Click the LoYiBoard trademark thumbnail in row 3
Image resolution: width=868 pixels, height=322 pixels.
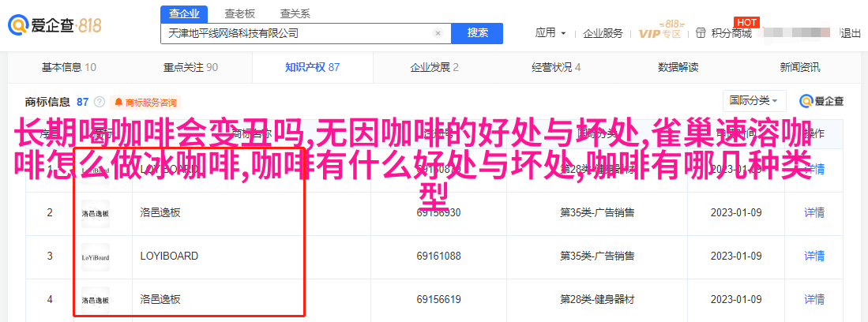[96, 256]
